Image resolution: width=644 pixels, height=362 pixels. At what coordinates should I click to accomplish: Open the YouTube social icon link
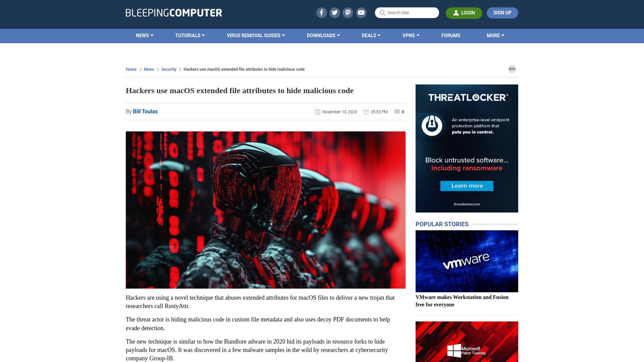point(361,13)
